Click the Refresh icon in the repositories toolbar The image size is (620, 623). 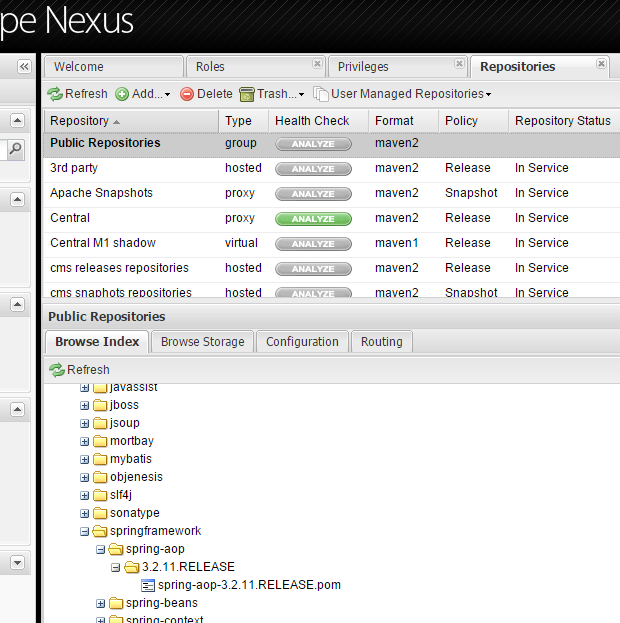[x=55, y=94]
